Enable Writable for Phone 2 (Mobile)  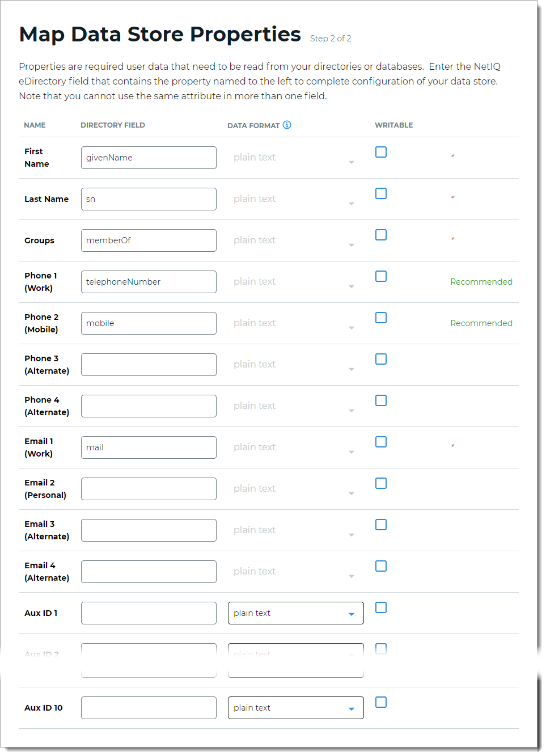[380, 318]
